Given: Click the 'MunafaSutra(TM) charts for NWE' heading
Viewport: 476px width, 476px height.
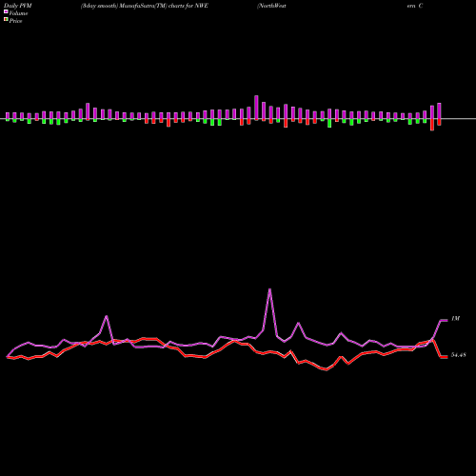Looking at the screenshot, I should [164, 6].
